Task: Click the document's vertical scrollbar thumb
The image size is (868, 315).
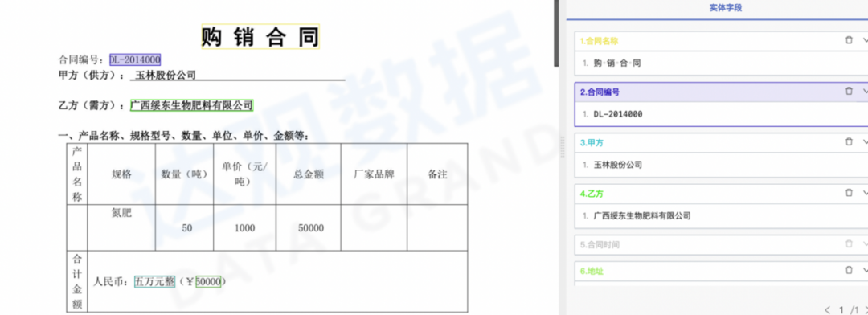Action: 556,33
